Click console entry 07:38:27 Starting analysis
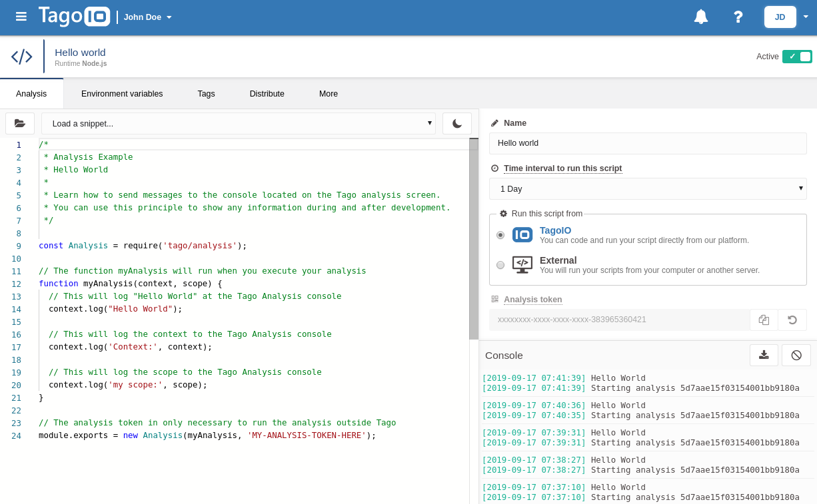817x504 pixels. 640,470
